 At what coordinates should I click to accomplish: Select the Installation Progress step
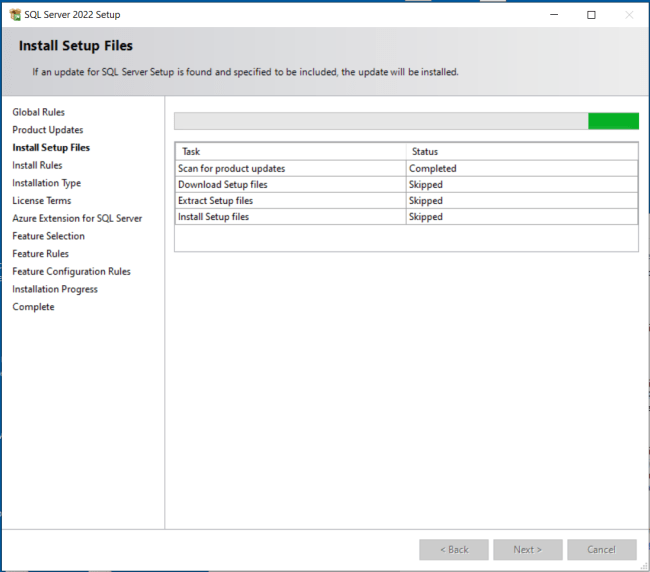pos(55,289)
